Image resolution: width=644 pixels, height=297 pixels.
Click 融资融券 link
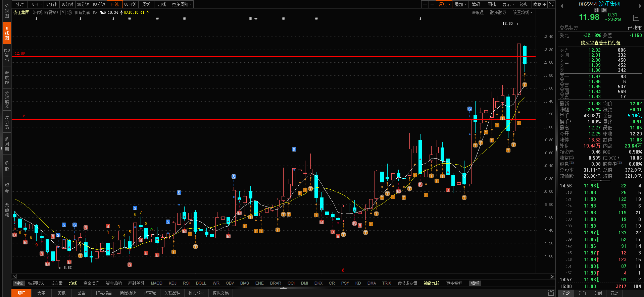pyautogui.click(x=498, y=12)
